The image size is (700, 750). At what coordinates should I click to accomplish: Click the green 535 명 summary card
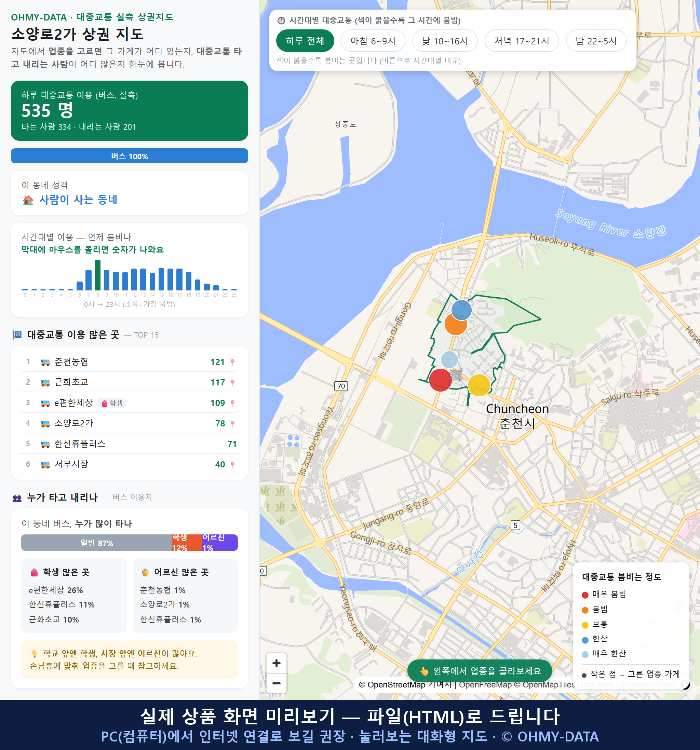[130, 111]
